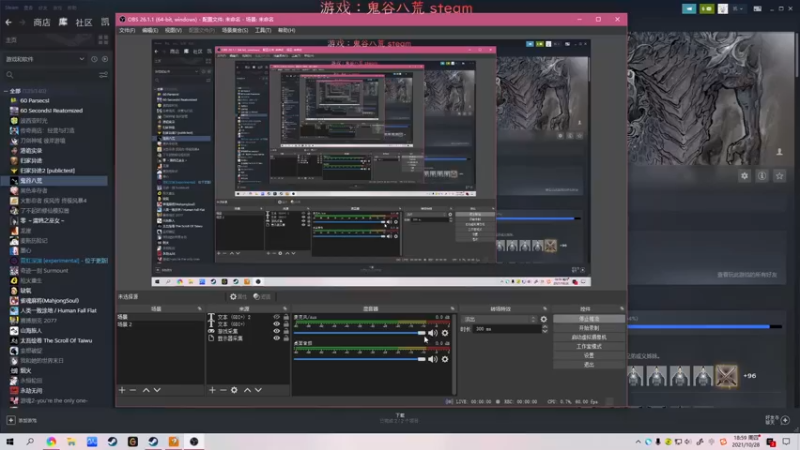Move scene up in Scenes panel
The width and height of the screenshot is (800, 450).
(146, 390)
